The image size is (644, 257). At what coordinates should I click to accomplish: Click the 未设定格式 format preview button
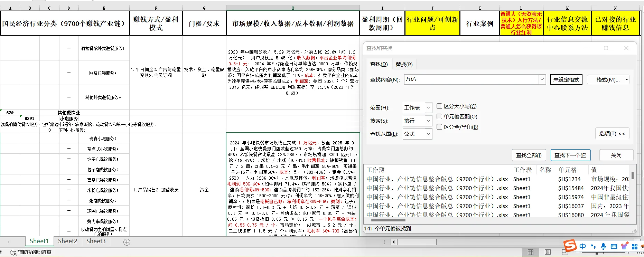(x=566, y=79)
